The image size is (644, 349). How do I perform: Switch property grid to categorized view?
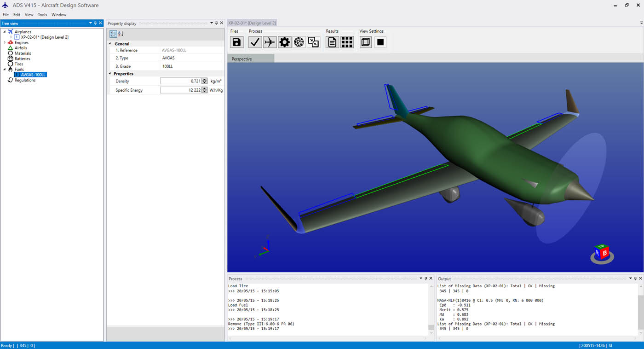click(x=113, y=34)
